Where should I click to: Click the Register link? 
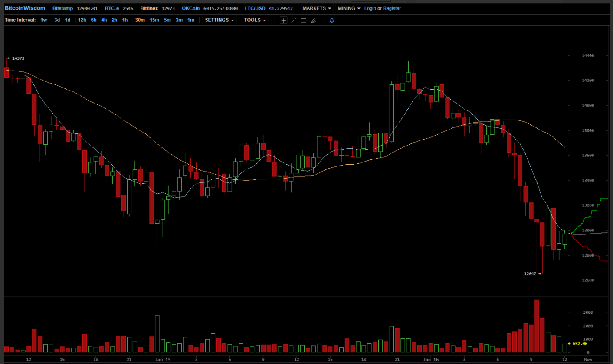click(392, 8)
